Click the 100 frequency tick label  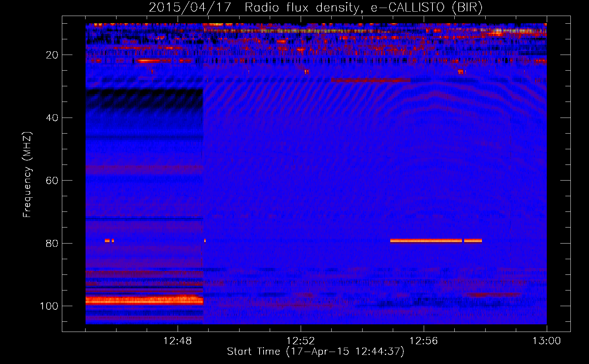pyautogui.click(x=49, y=306)
